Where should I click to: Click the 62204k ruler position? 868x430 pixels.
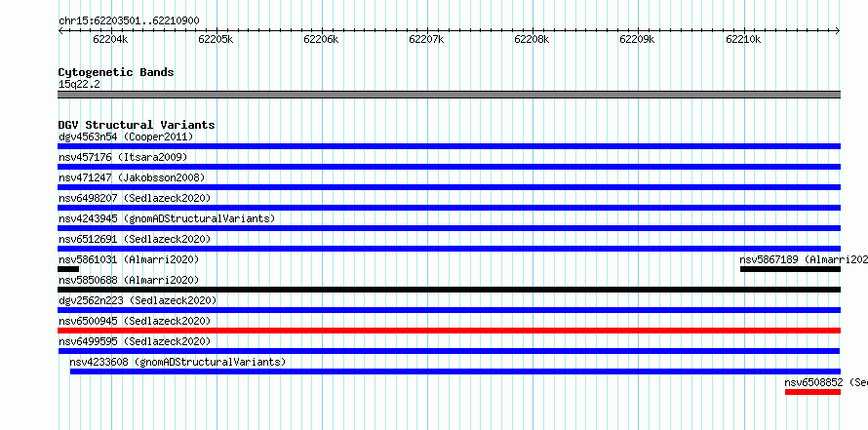click(111, 39)
